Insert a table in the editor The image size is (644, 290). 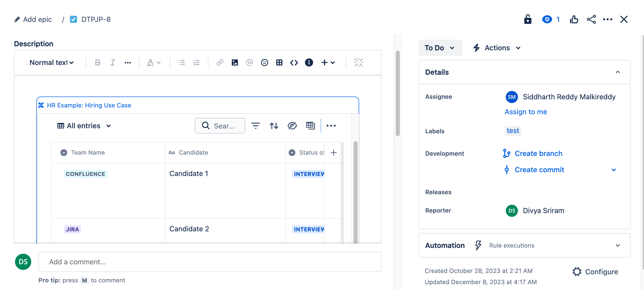(x=279, y=62)
